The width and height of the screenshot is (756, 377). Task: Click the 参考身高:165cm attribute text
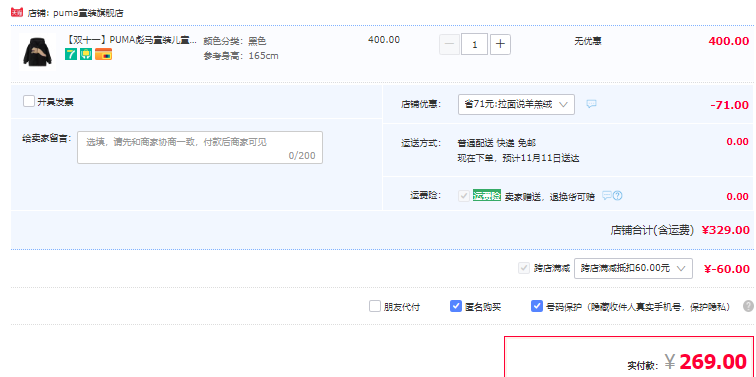tap(241, 56)
